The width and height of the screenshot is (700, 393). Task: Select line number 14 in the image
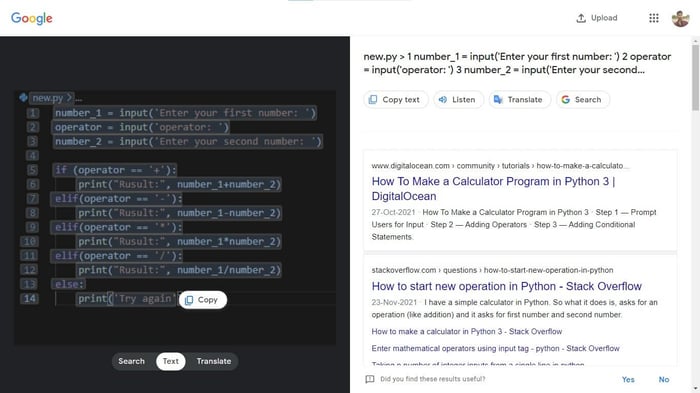tap(30, 298)
